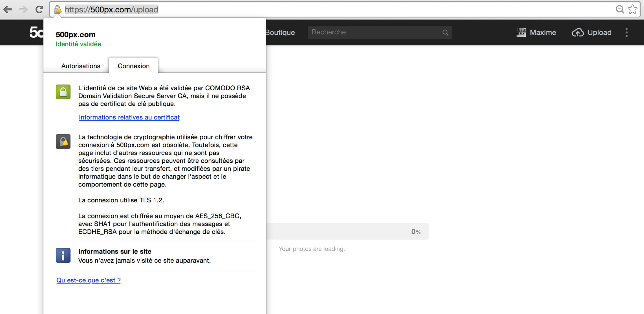Image resolution: width=644 pixels, height=314 pixels.
Task: Select the Connexion tab
Action: 133,66
